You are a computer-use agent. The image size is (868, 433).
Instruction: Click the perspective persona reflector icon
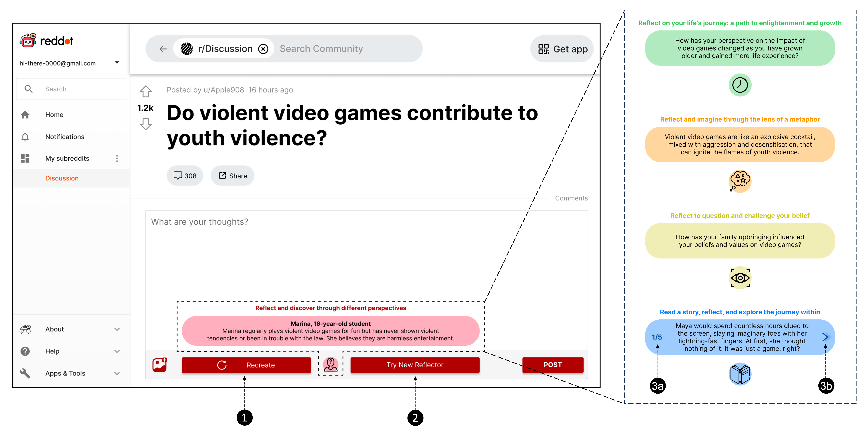(x=331, y=364)
